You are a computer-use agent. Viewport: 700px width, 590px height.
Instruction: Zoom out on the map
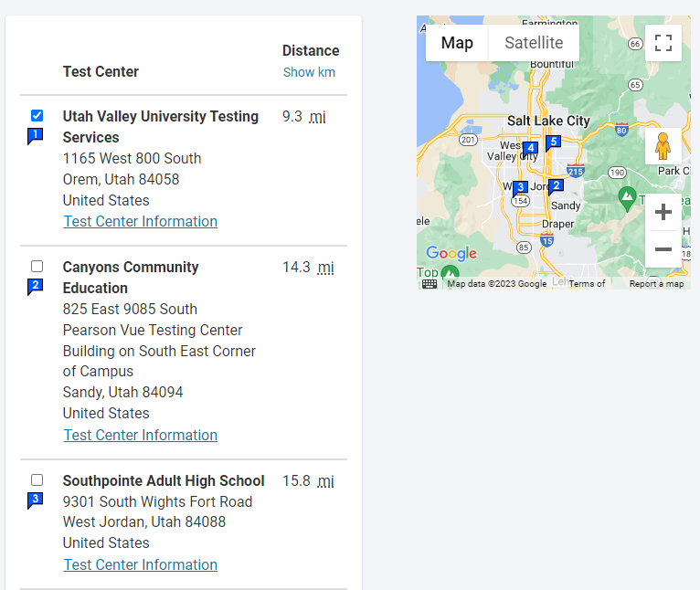tap(663, 249)
